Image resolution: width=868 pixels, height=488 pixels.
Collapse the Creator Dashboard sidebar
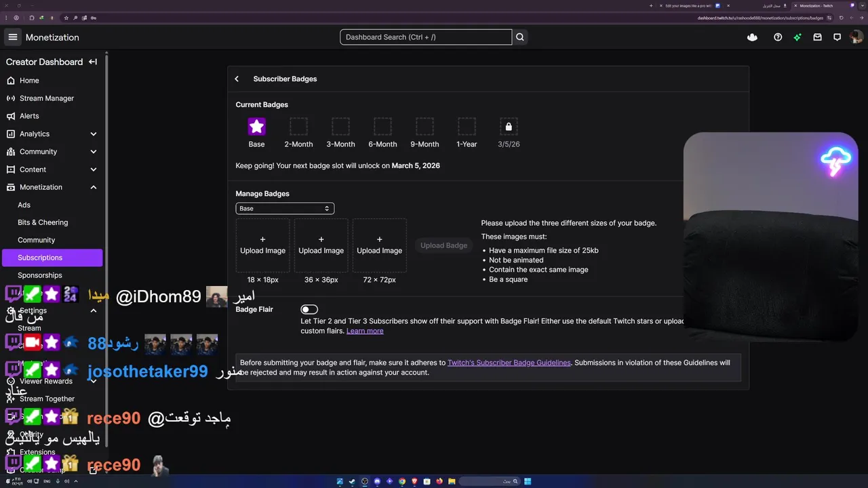93,62
